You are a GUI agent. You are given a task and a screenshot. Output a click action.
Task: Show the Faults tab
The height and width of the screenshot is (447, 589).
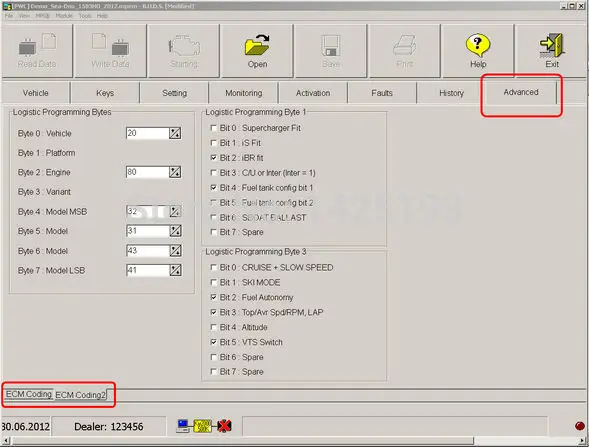382,93
